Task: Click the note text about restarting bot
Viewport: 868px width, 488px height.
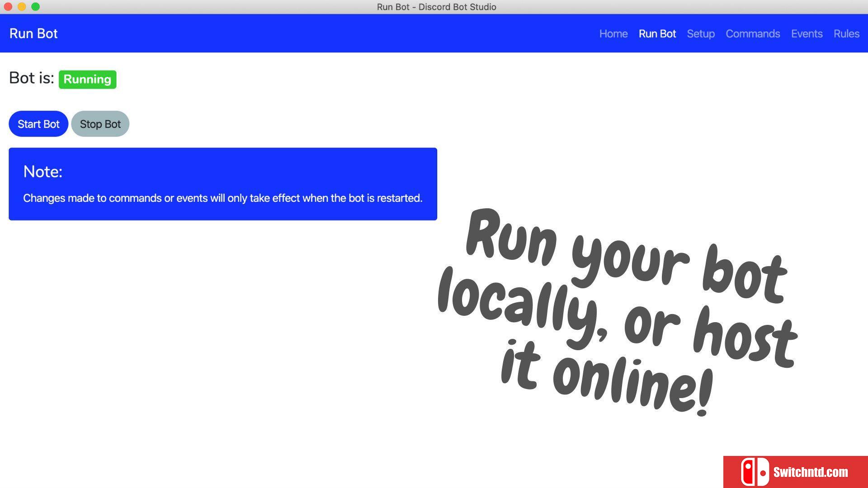Action: pyautogui.click(x=222, y=198)
